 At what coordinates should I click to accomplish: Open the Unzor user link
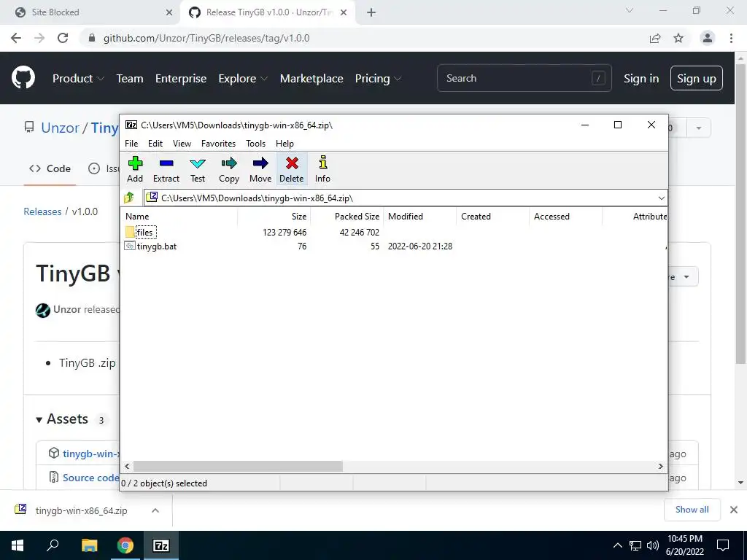(60, 128)
